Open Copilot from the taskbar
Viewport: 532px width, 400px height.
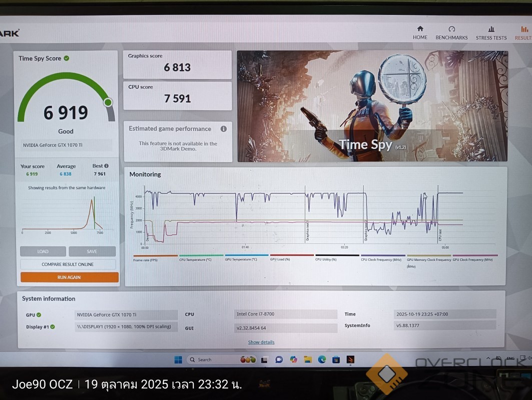(293, 359)
